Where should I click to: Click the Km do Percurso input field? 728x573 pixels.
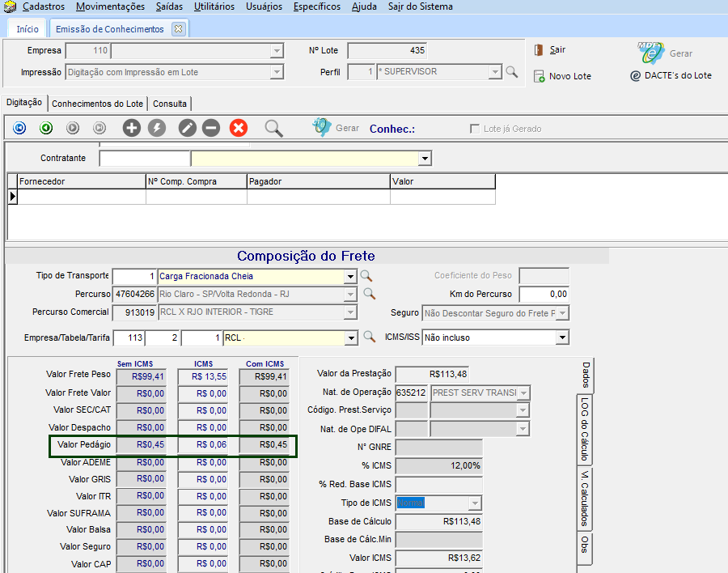pos(544,294)
